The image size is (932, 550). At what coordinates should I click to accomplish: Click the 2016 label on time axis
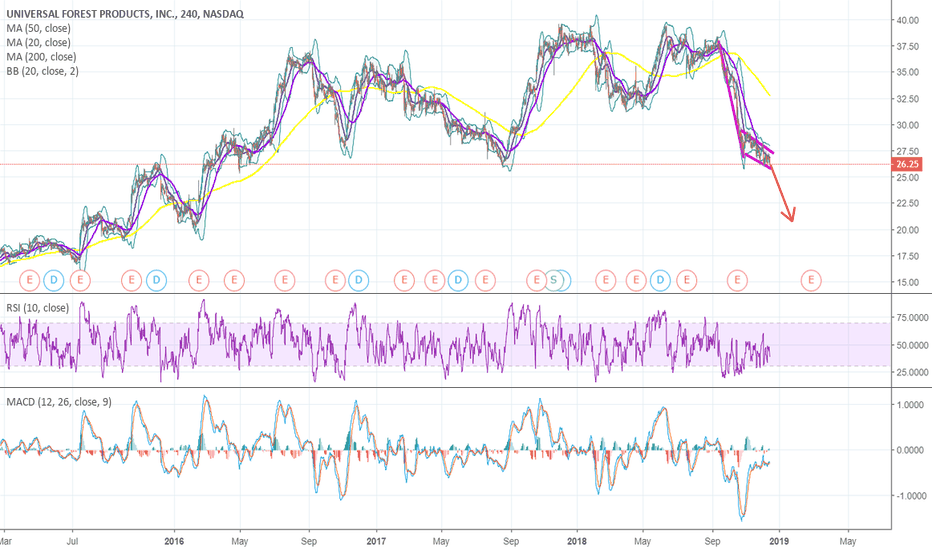(x=174, y=541)
